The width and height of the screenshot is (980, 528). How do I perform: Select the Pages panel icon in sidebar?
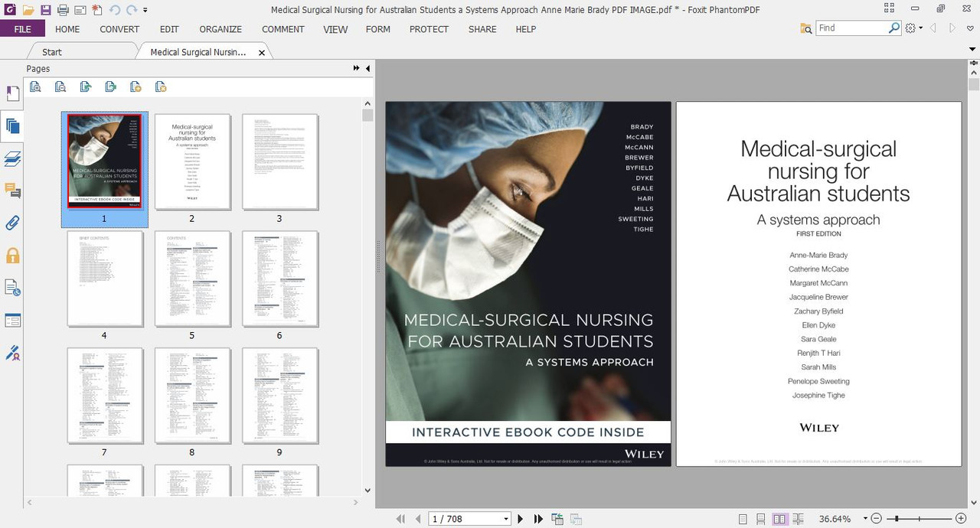click(x=12, y=126)
